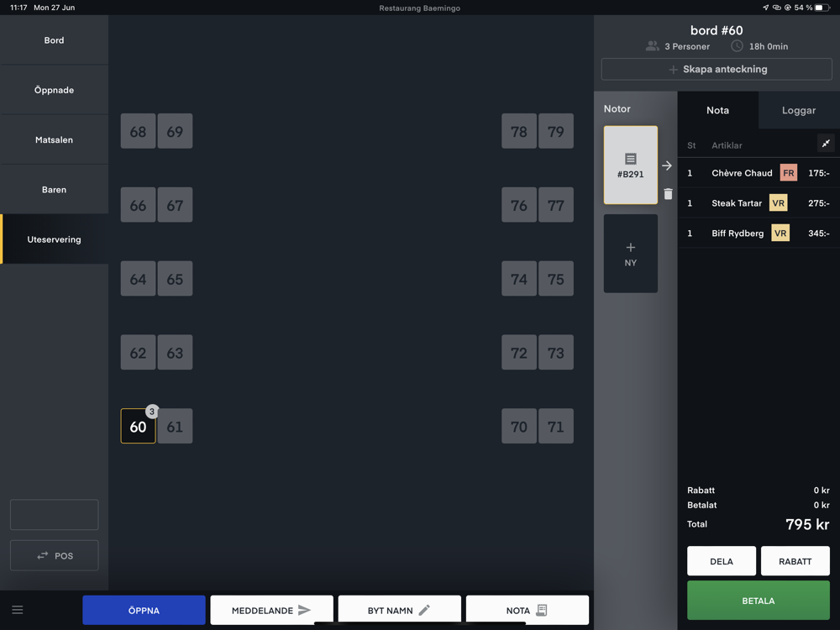Open the hamburger menu icon
This screenshot has height=630, width=840.
(17, 610)
